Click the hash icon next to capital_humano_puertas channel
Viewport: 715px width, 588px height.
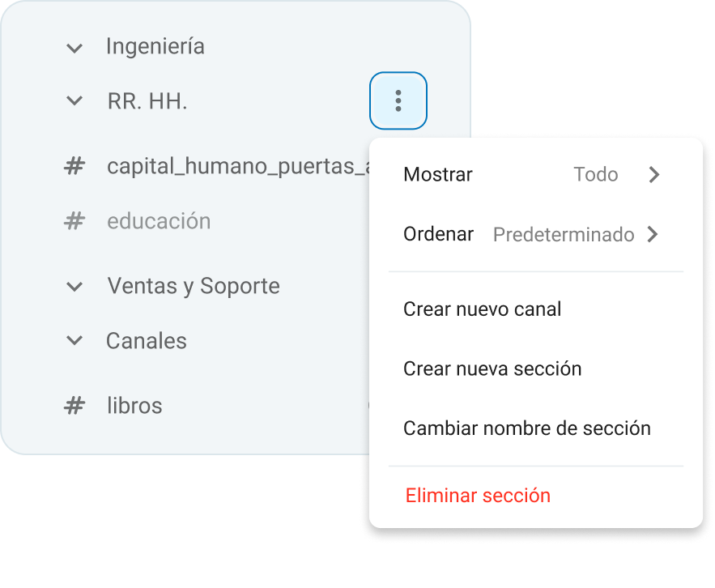click(74, 166)
